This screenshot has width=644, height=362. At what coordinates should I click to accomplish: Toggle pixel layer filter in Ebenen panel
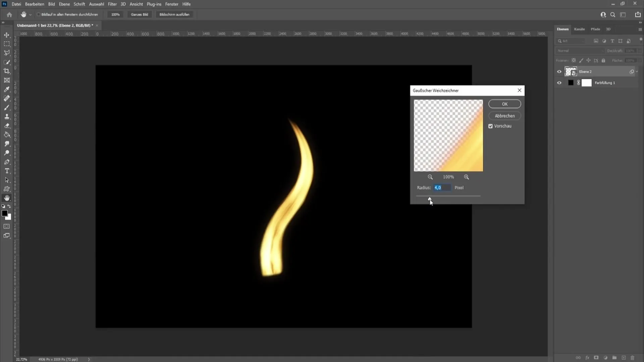click(596, 41)
